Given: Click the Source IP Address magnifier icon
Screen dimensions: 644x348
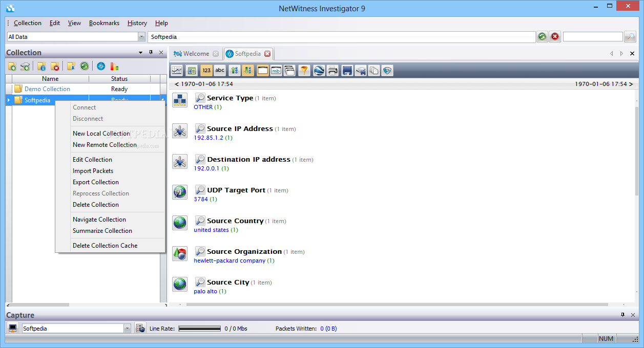Looking at the screenshot, I should [x=200, y=128].
